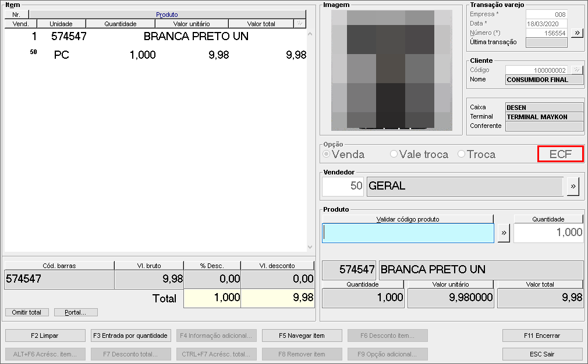Image resolution: width=588 pixels, height=364 pixels.
Task: Click the Conferente empty field
Action: click(x=544, y=126)
